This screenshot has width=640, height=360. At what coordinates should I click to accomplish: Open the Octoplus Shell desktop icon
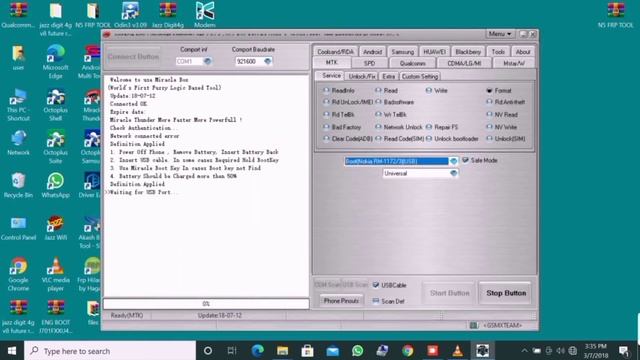tap(56, 105)
